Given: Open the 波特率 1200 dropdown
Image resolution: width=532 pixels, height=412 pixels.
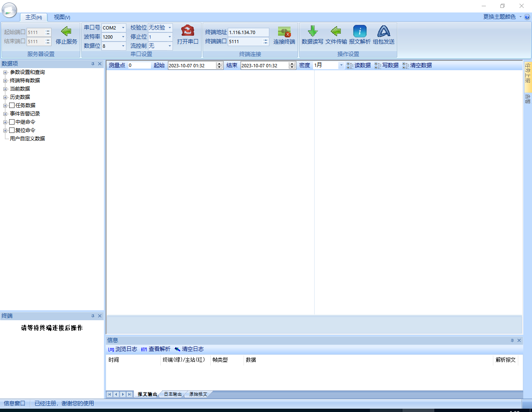Looking at the screenshot, I should point(123,37).
